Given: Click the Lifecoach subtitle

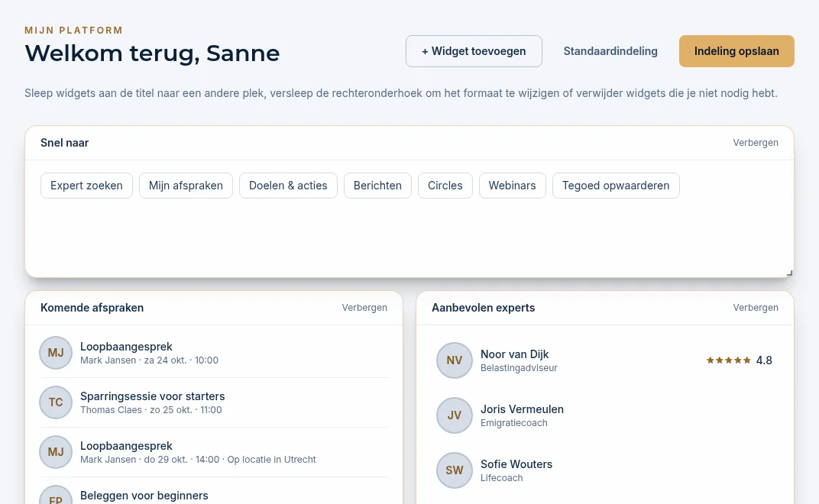Looking at the screenshot, I should [x=501, y=477].
